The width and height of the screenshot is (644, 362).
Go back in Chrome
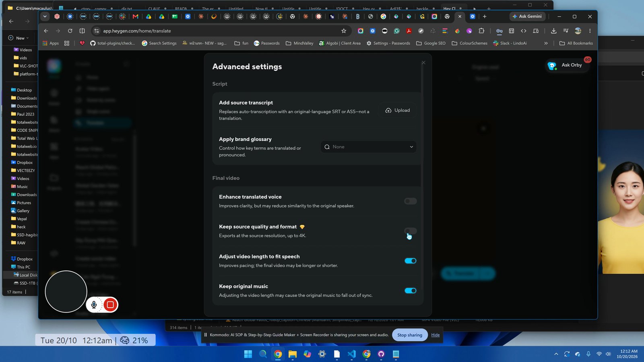tap(46, 31)
